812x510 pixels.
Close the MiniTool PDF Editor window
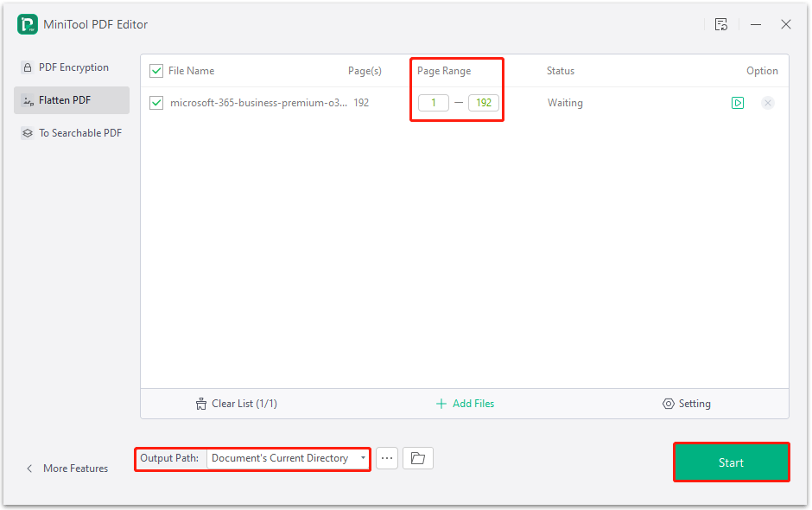click(785, 24)
